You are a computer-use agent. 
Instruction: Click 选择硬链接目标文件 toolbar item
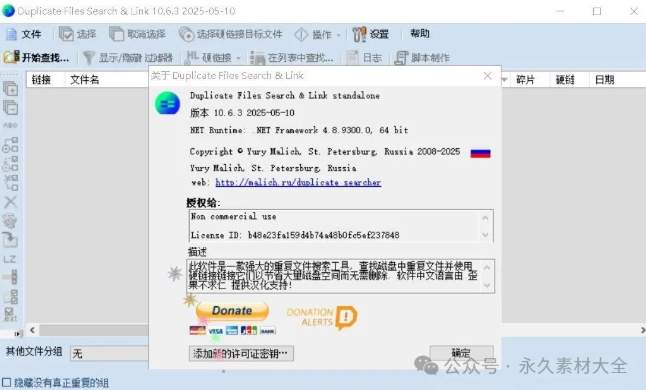click(231, 34)
